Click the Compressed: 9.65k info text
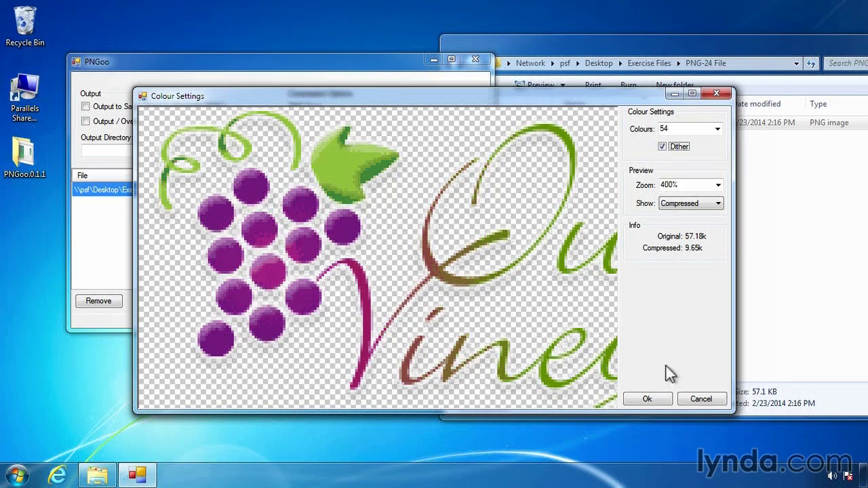 pos(672,248)
